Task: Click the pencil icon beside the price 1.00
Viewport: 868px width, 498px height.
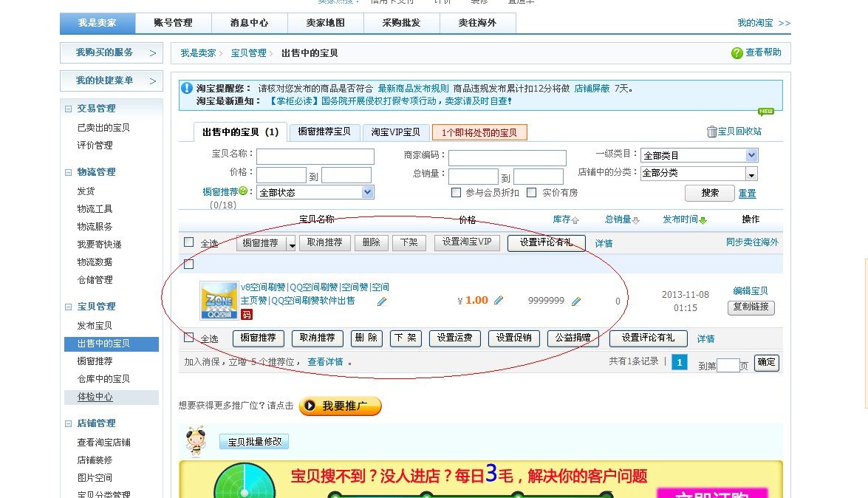Action: (499, 301)
